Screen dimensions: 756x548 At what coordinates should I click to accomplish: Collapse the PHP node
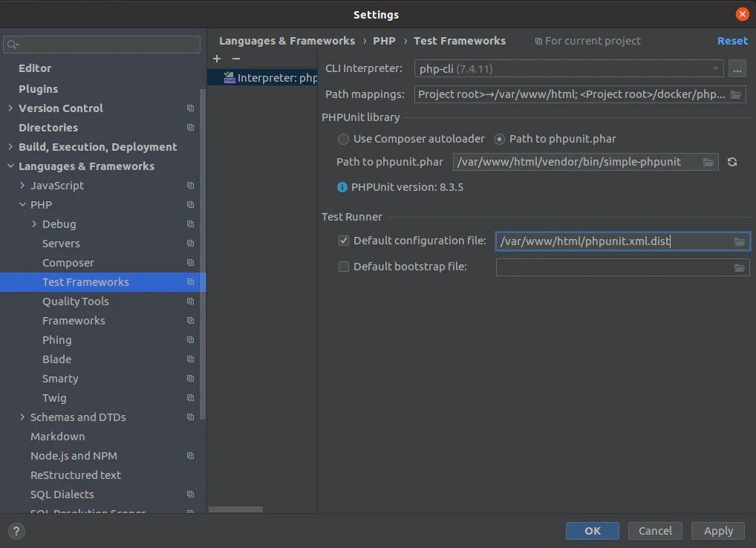(22, 205)
